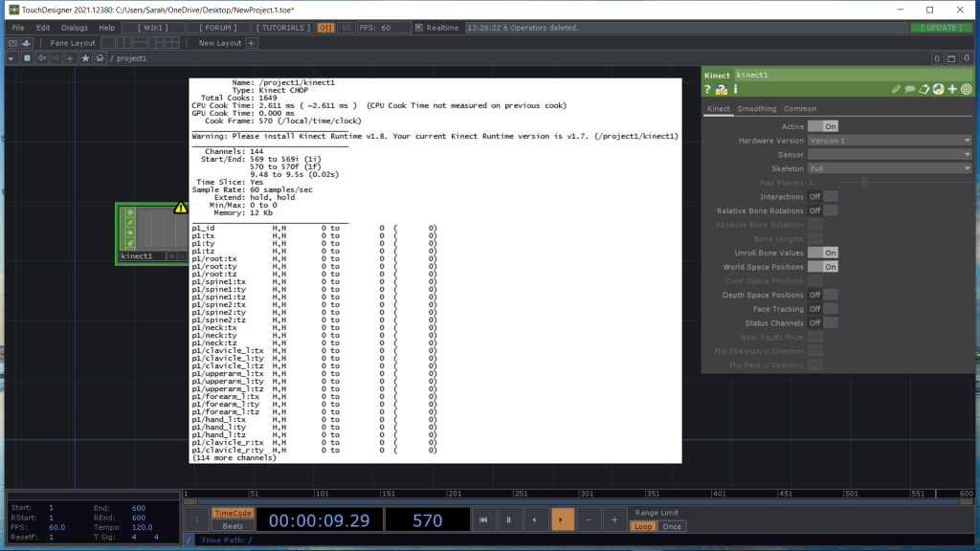Expand the Skeleton dropdown
Image resolution: width=980 pixels, height=551 pixels.
pyautogui.click(x=889, y=168)
